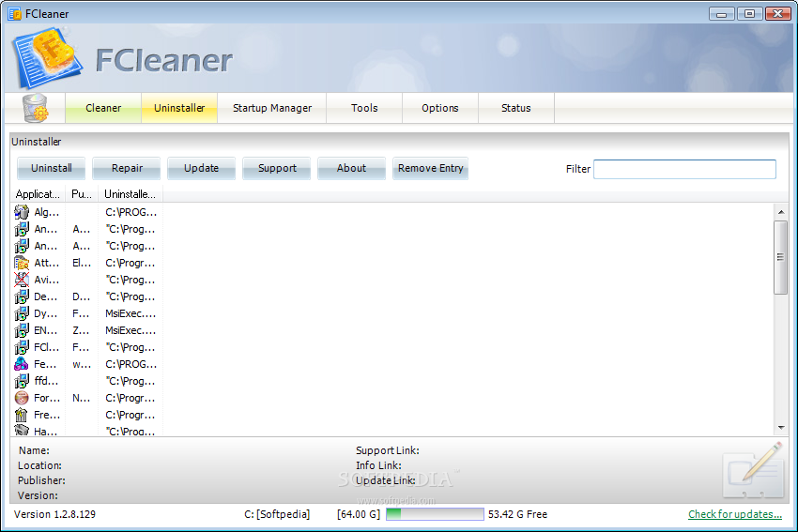Click the [64.00 G] capacity text
Viewport: 798px width, 532px height.
coord(359,514)
